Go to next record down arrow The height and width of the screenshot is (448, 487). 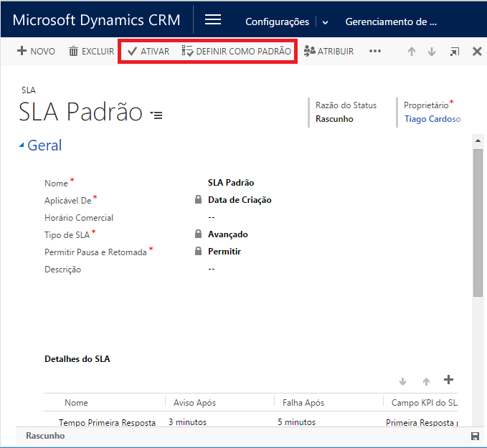tap(432, 52)
